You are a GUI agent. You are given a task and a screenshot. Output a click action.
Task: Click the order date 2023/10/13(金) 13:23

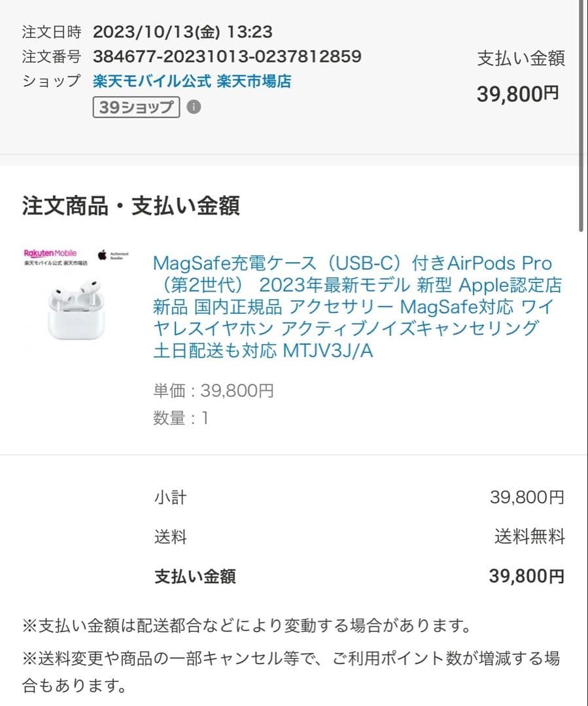[x=183, y=31]
